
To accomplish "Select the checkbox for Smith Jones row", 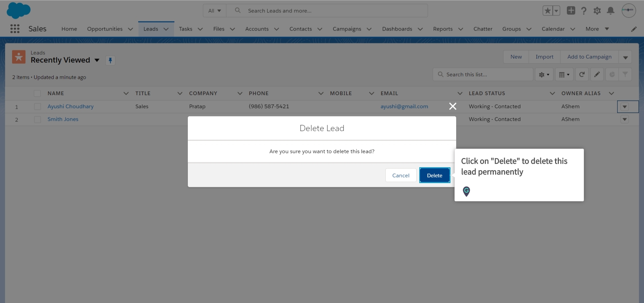I will [38, 119].
